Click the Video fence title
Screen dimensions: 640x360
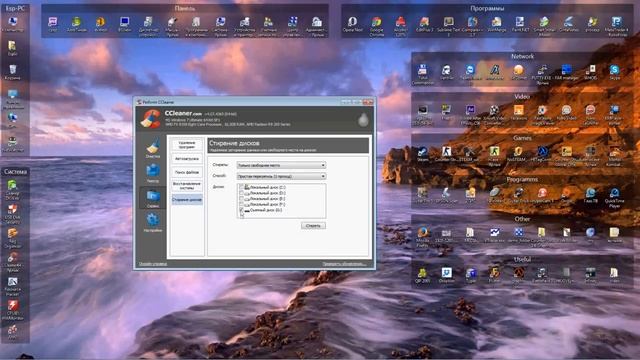(522, 97)
